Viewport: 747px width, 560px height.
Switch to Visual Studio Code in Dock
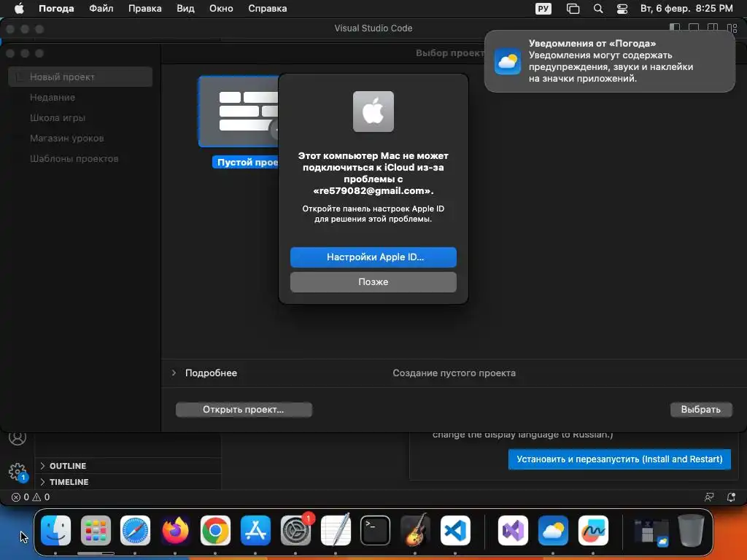pyautogui.click(x=455, y=530)
